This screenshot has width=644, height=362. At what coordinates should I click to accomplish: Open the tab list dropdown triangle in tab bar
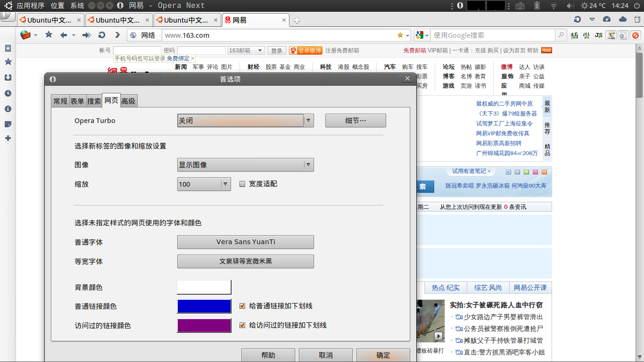pos(592,20)
